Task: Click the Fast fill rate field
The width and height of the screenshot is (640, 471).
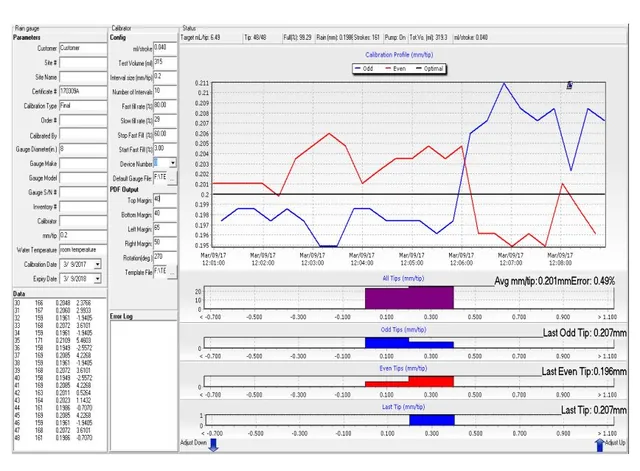Action: 165,106
